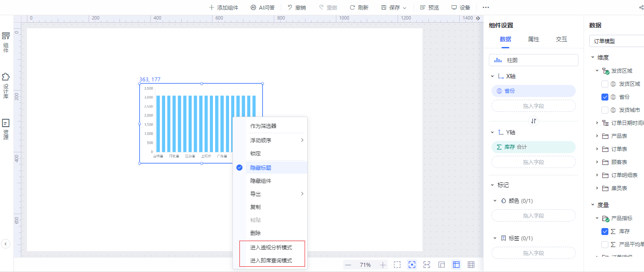
Task: Switch to the 属性 tab
Action: 534,39
